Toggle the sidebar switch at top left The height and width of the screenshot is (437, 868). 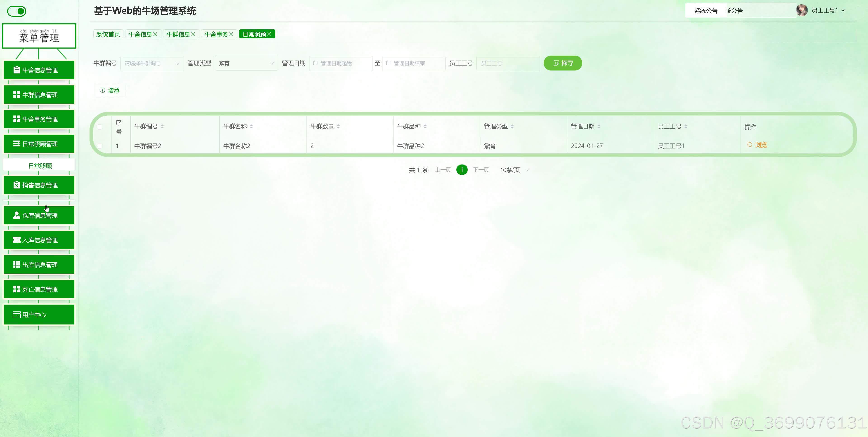(x=17, y=11)
